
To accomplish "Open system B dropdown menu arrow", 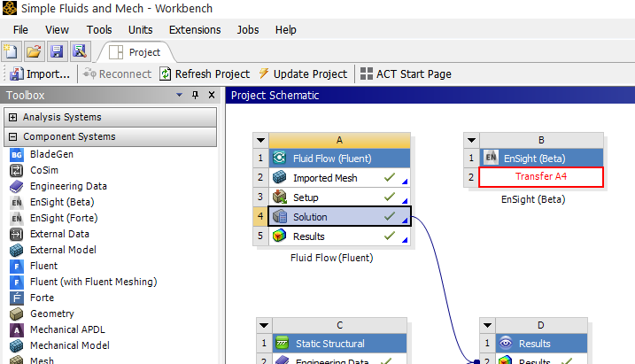I will coord(471,140).
